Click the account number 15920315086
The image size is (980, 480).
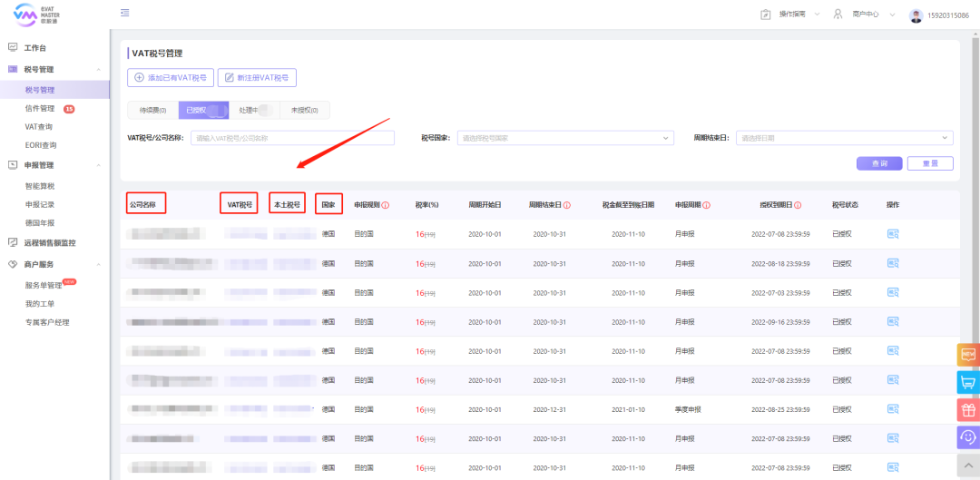tap(949, 15)
